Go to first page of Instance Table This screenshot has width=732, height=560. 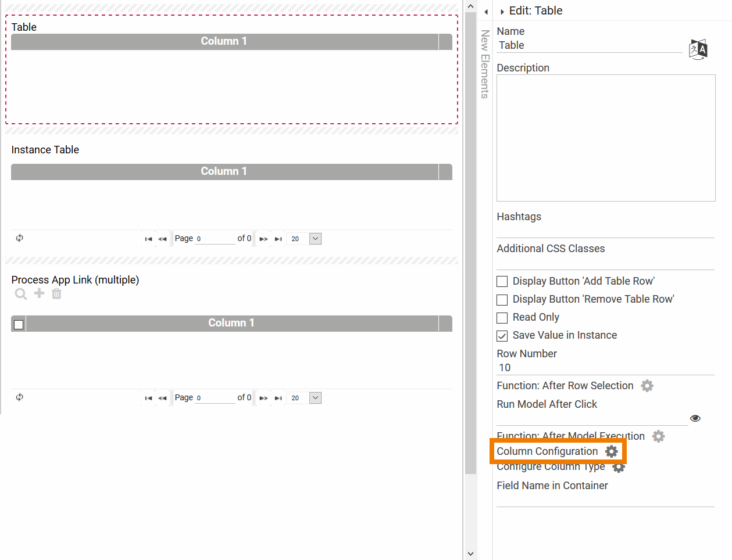pyautogui.click(x=148, y=239)
